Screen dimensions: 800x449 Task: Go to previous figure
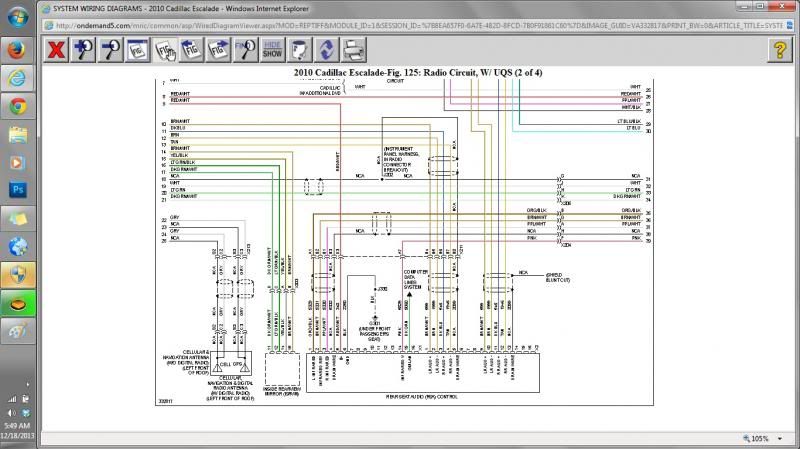point(191,50)
